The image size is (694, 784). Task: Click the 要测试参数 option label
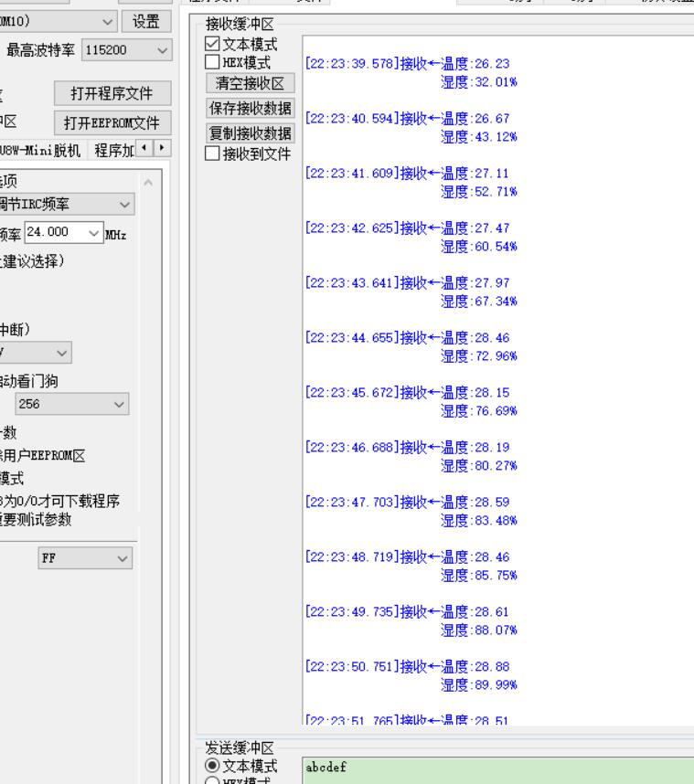36,520
